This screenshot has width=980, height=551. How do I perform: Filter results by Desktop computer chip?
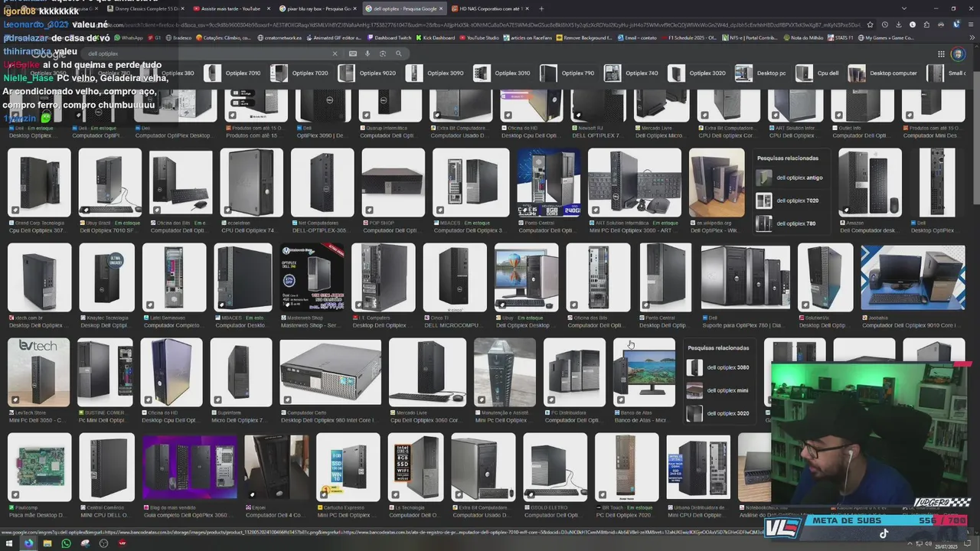point(883,73)
